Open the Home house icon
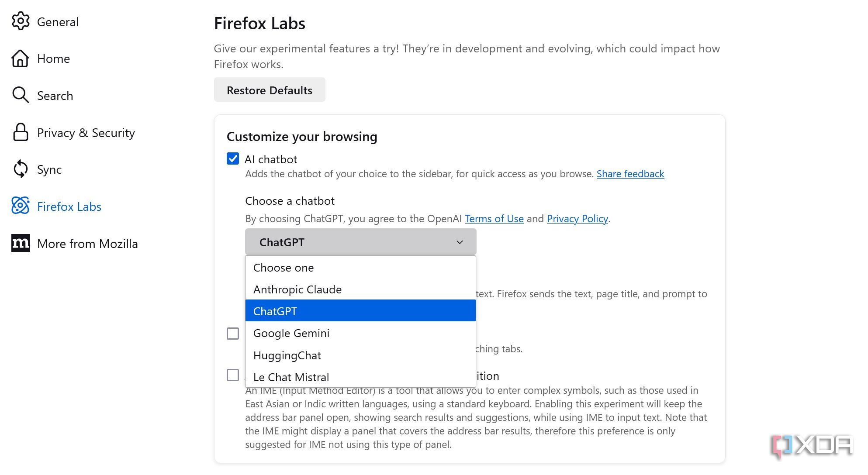868x475 pixels. 20,59
